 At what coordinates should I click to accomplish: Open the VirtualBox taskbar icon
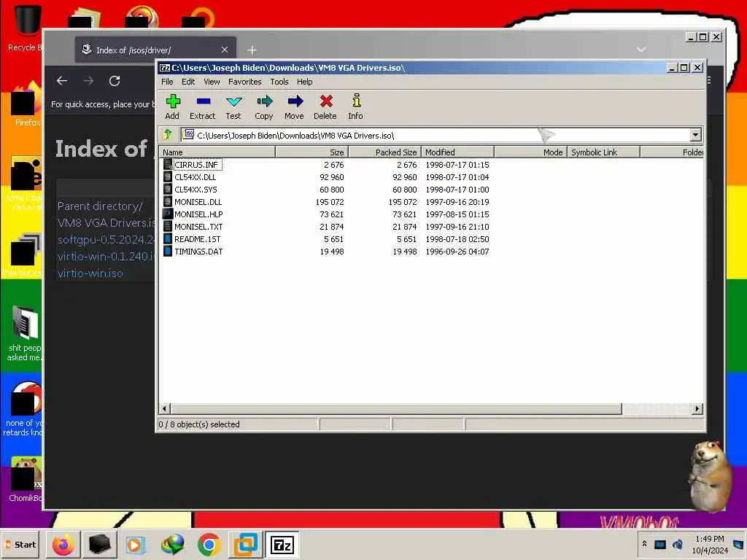[246, 545]
